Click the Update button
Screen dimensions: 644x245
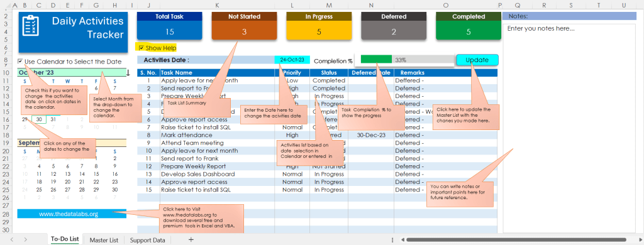[477, 60]
